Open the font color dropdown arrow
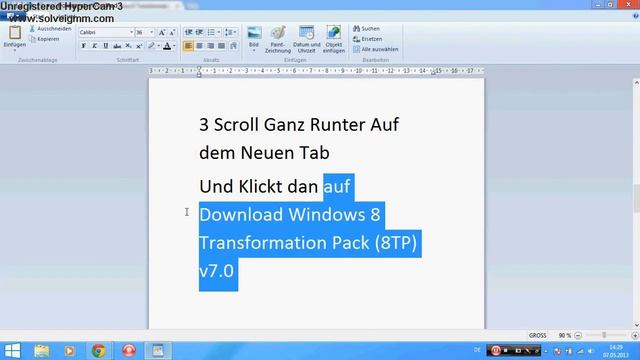This screenshot has height=360, width=640. point(174,46)
